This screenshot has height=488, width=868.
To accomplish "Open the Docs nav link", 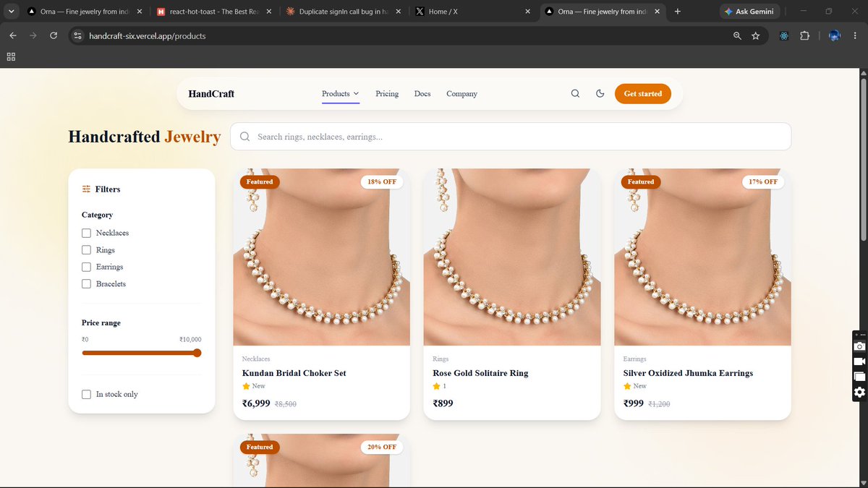I will pos(422,93).
